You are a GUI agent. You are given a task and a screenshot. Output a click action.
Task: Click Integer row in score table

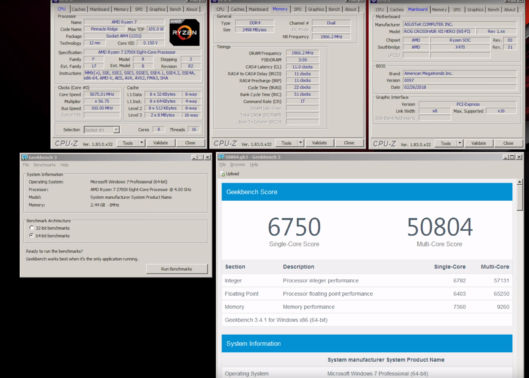pos(367,280)
